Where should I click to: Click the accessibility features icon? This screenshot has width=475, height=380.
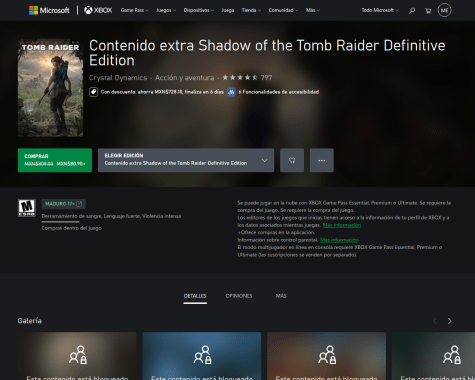pos(231,92)
